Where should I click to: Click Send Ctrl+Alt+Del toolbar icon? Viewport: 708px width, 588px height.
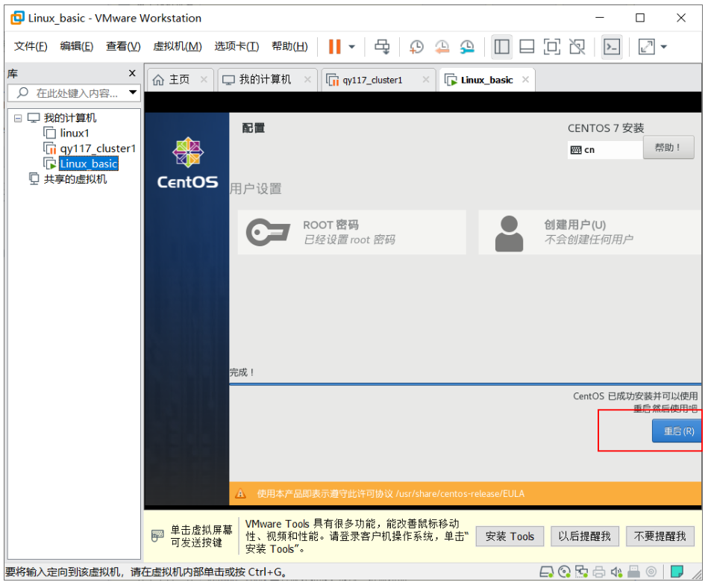coord(382,46)
